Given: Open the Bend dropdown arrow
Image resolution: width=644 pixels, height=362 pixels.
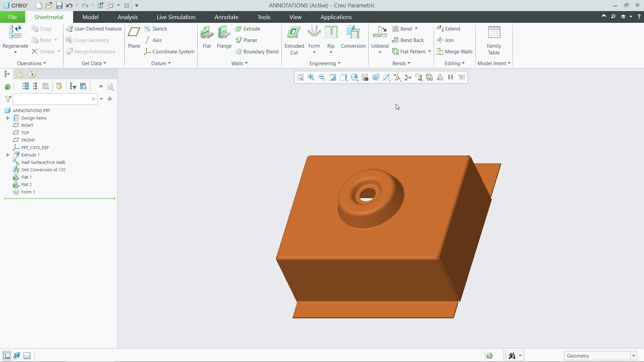Looking at the screenshot, I should [416, 29].
